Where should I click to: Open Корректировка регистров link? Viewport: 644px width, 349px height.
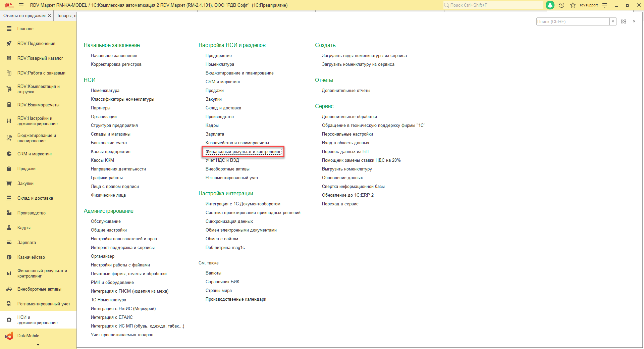pyautogui.click(x=116, y=64)
